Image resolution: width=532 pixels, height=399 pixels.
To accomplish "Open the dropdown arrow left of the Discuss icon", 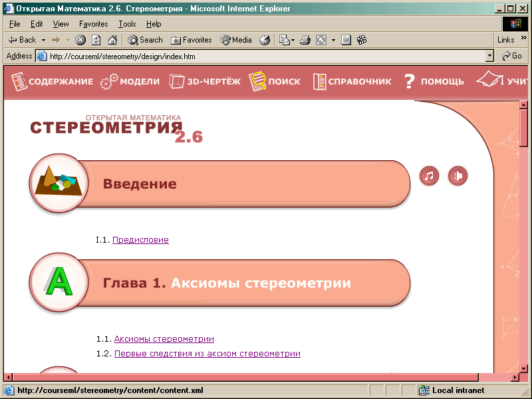I will (x=333, y=41).
